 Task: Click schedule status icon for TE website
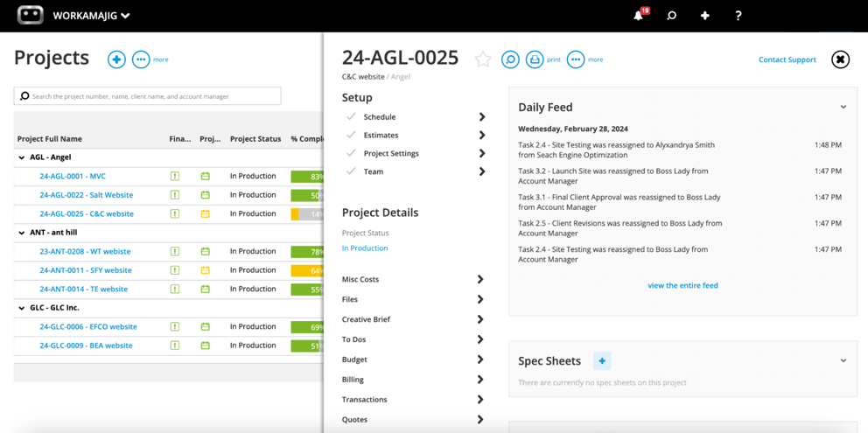206,289
